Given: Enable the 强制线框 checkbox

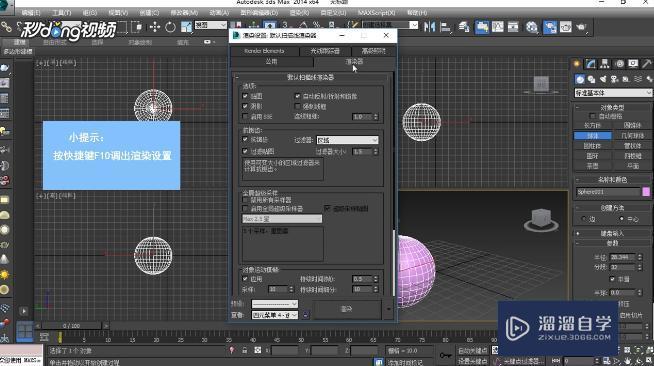Looking at the screenshot, I should tap(297, 106).
